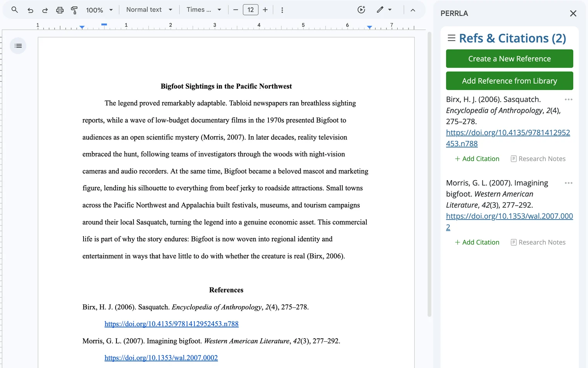Screen dimensions: 588x368
Task: Increase the font size
Action: click(265, 10)
